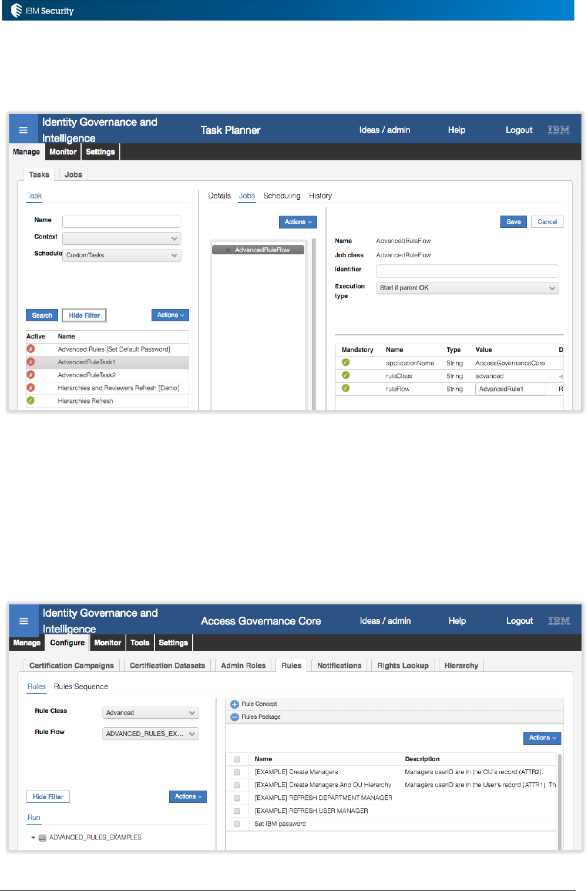Click the Search button
The height and width of the screenshot is (891, 588).
(x=42, y=315)
